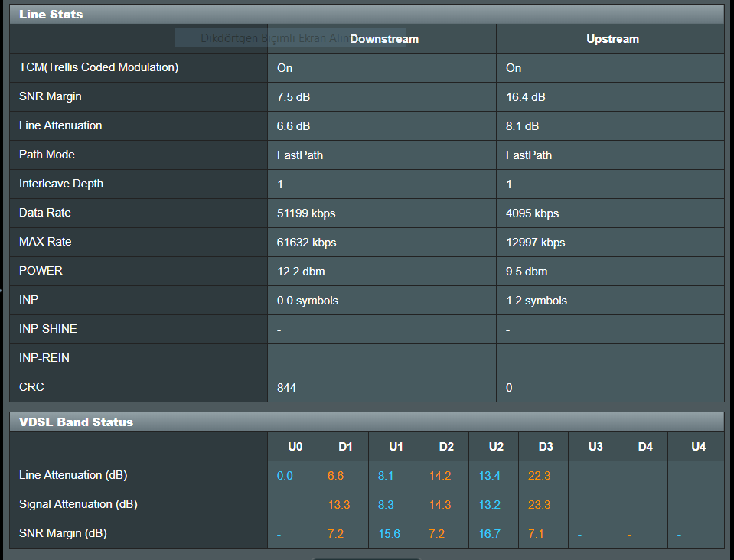The width and height of the screenshot is (734, 560).
Task: Select the Upstream column header
Action: (613, 39)
